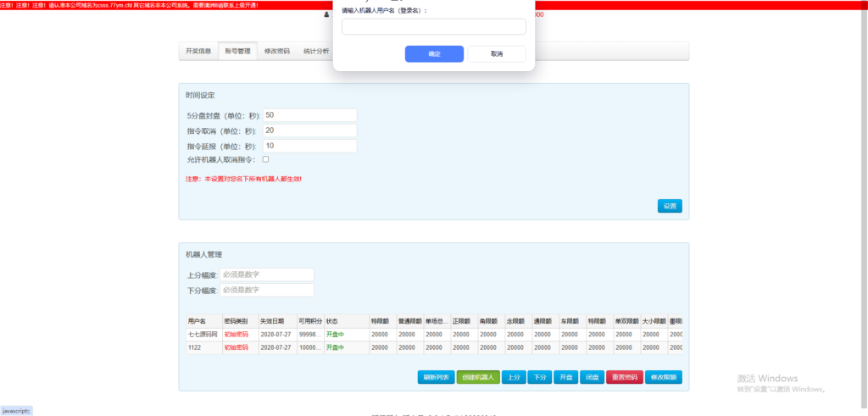Click the 上分 button

[514, 377]
